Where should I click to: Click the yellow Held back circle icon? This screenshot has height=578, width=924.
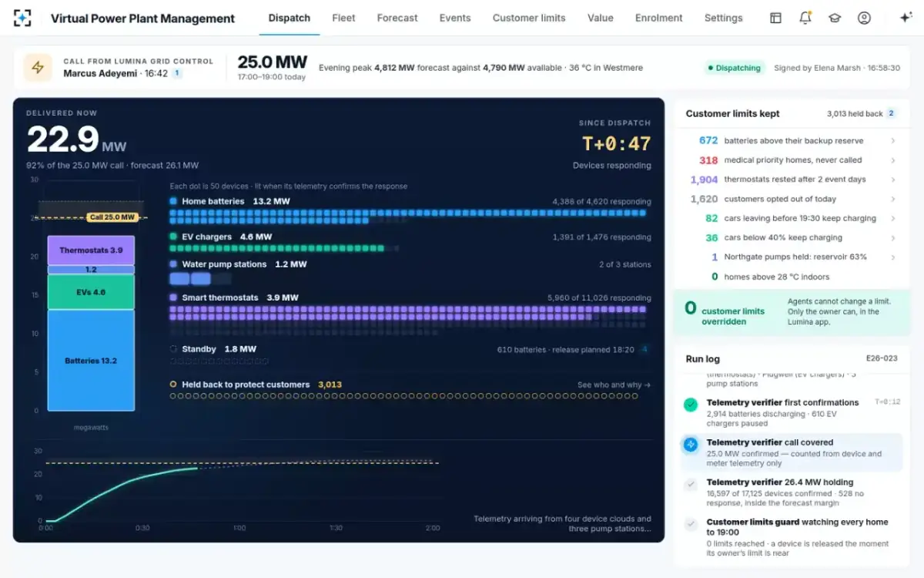(x=173, y=385)
